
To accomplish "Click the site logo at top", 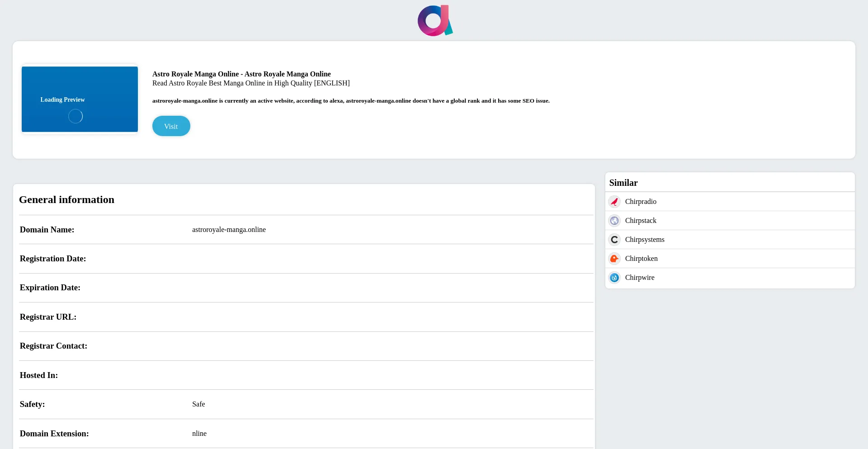I will coord(435,21).
